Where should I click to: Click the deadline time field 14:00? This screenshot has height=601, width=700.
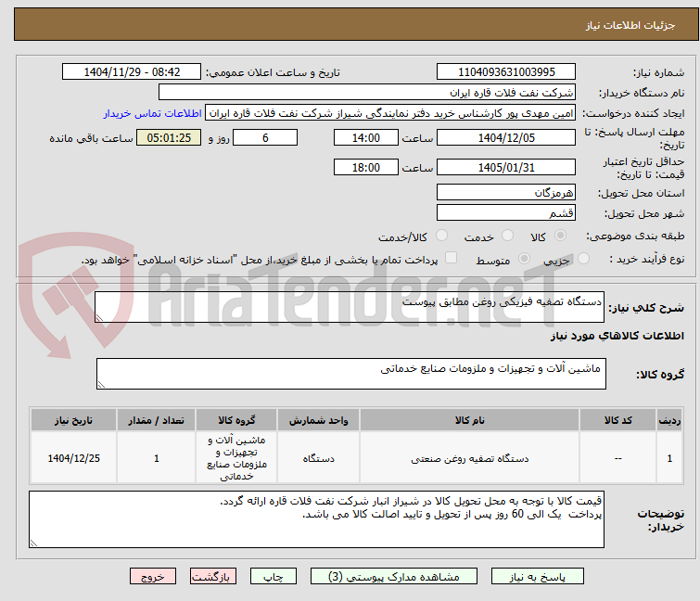coord(365,137)
